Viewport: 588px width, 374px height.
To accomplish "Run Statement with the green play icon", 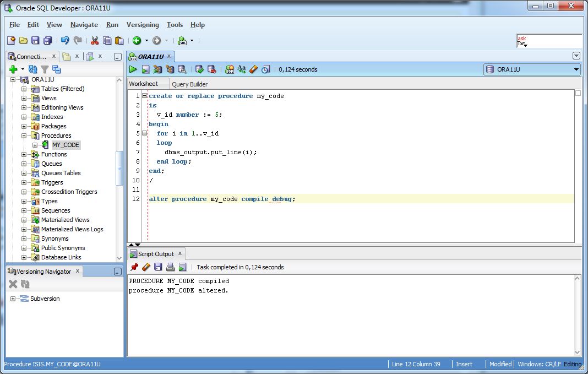I will (x=133, y=69).
